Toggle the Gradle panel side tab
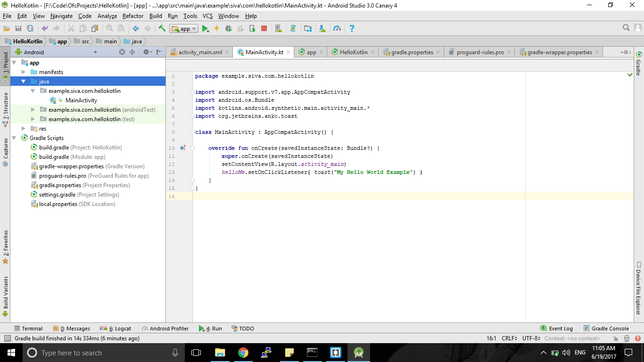Screen dimensions: 644x362 639,63
